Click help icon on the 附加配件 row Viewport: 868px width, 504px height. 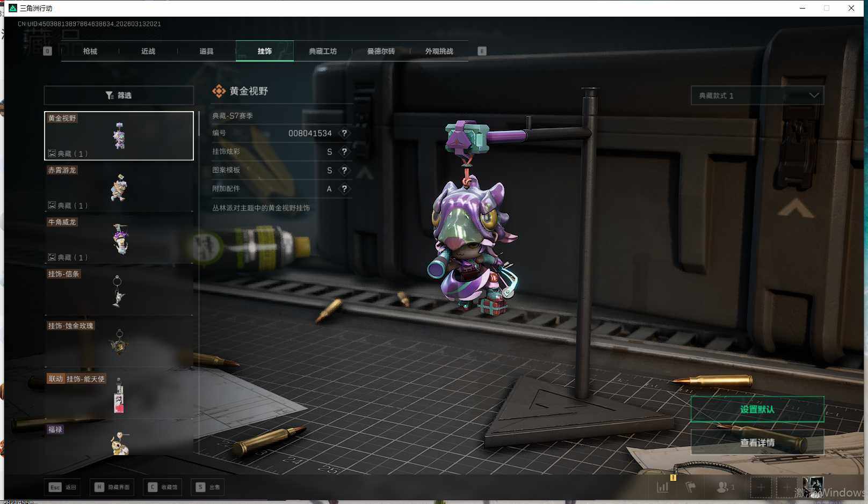pos(344,189)
